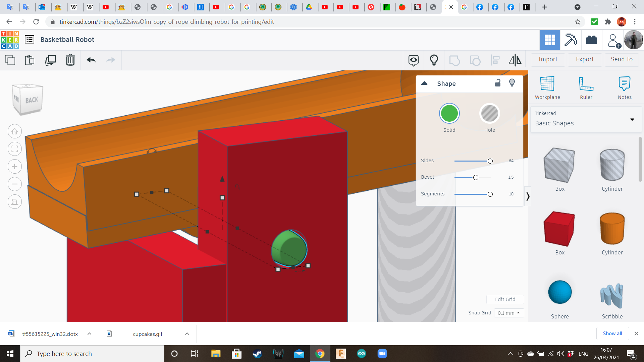Click the Duplicate and repeat icon
Image resolution: width=644 pixels, height=362 pixels.
point(50,60)
